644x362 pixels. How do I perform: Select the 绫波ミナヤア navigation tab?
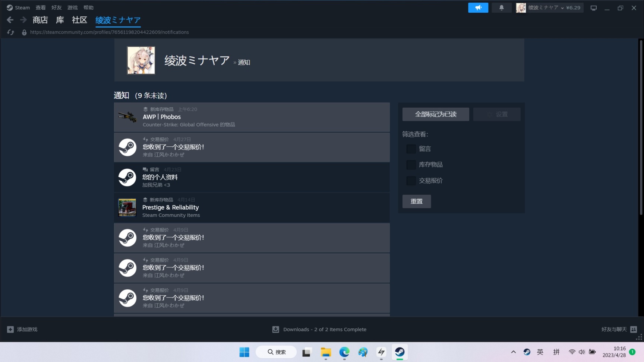coord(118,20)
